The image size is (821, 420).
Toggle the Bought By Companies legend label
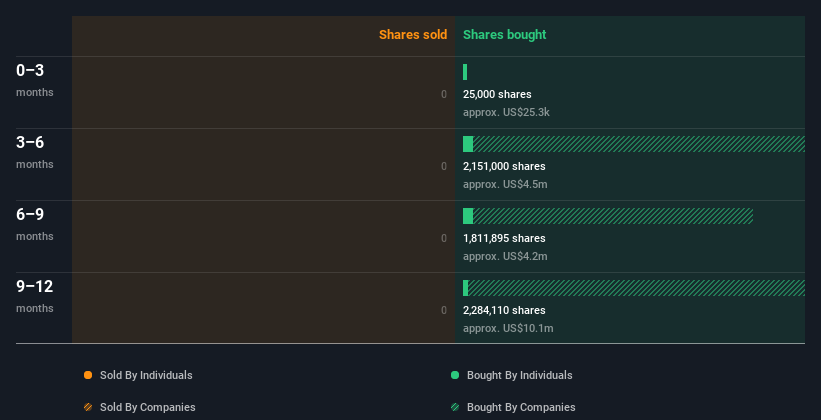[x=521, y=407]
